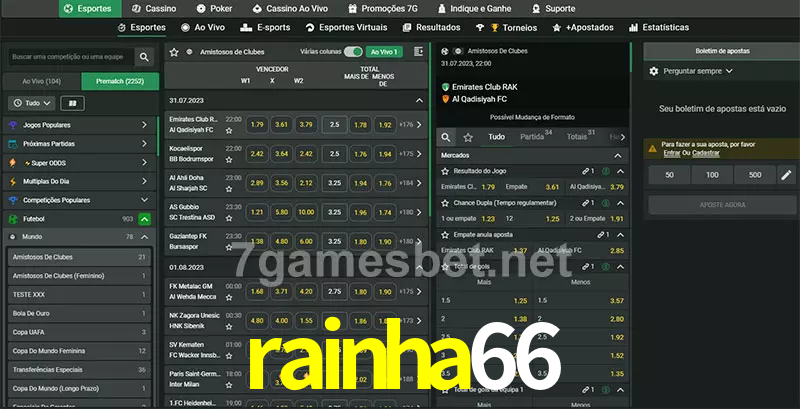Toggle the Várias colunas switch
This screenshot has height=409, width=800.
click(353, 51)
